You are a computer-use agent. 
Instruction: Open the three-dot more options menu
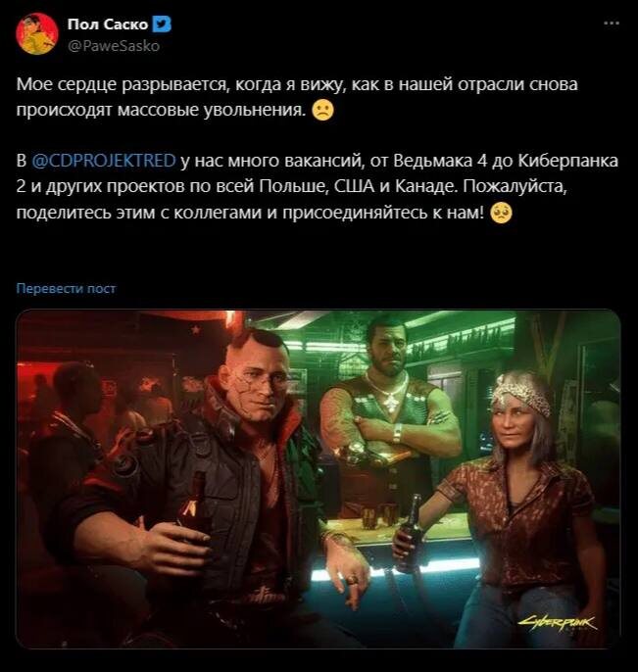click(x=611, y=24)
